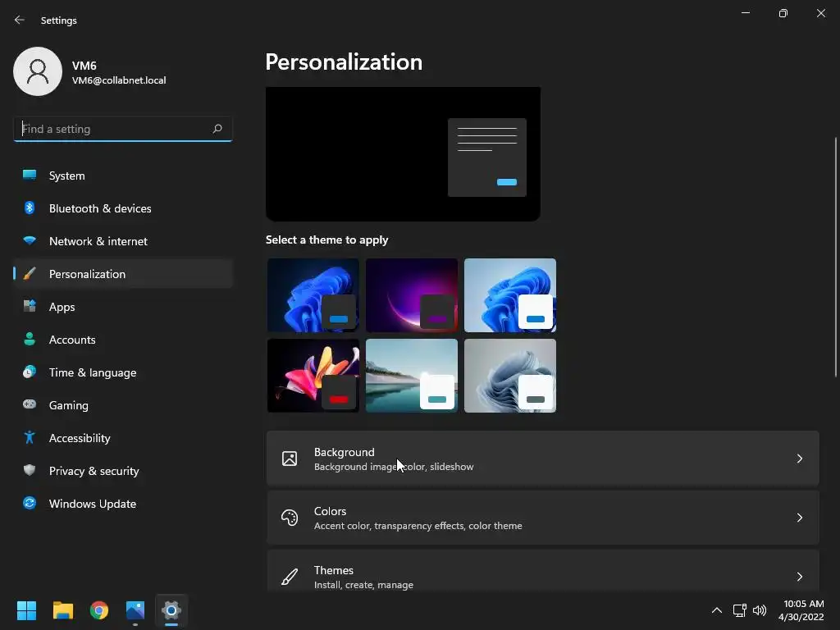Click the vertical scrollbar on right
Image resolution: width=840 pixels, height=630 pixels.
(x=836, y=257)
